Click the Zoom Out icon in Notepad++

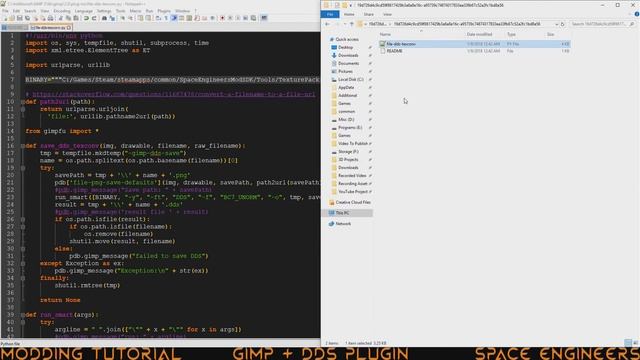[130, 18]
